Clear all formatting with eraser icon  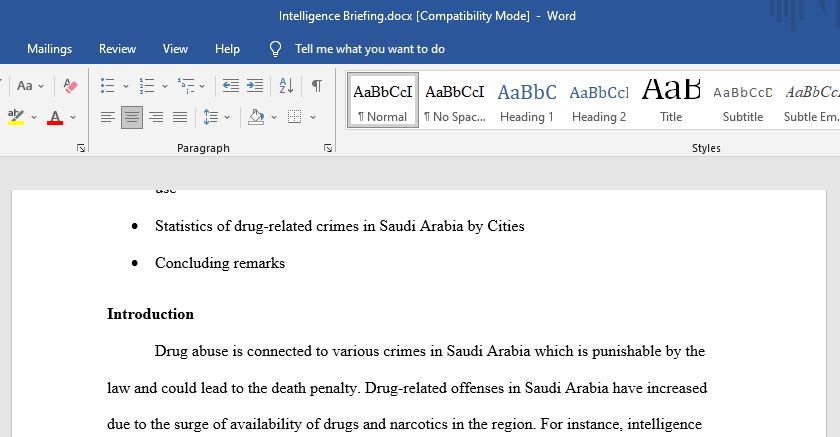(x=70, y=86)
